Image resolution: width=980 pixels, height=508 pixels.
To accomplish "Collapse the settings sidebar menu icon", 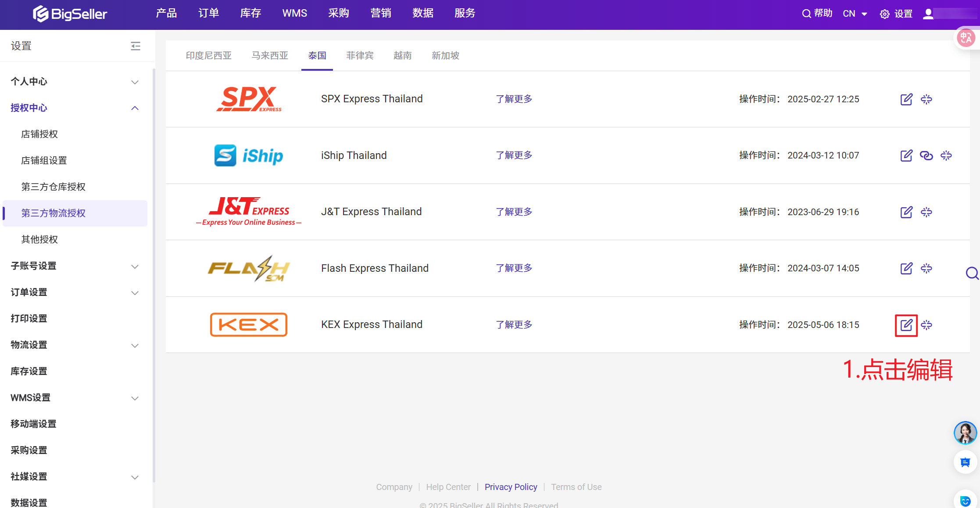I will tap(136, 46).
